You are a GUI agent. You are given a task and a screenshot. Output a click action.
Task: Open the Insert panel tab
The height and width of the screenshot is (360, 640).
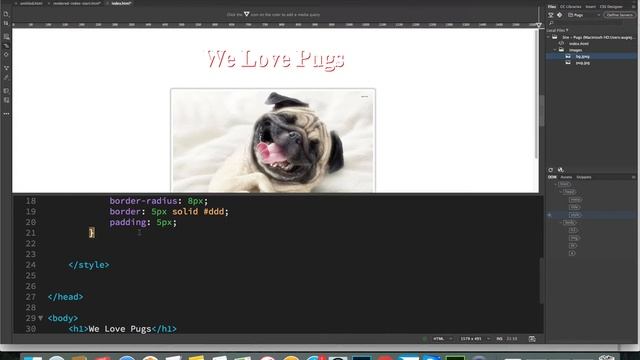coord(591,7)
